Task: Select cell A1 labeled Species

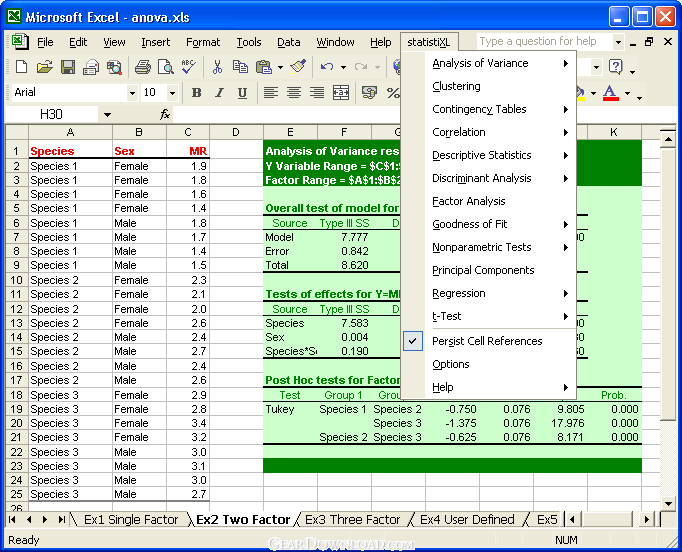Action: click(x=70, y=151)
